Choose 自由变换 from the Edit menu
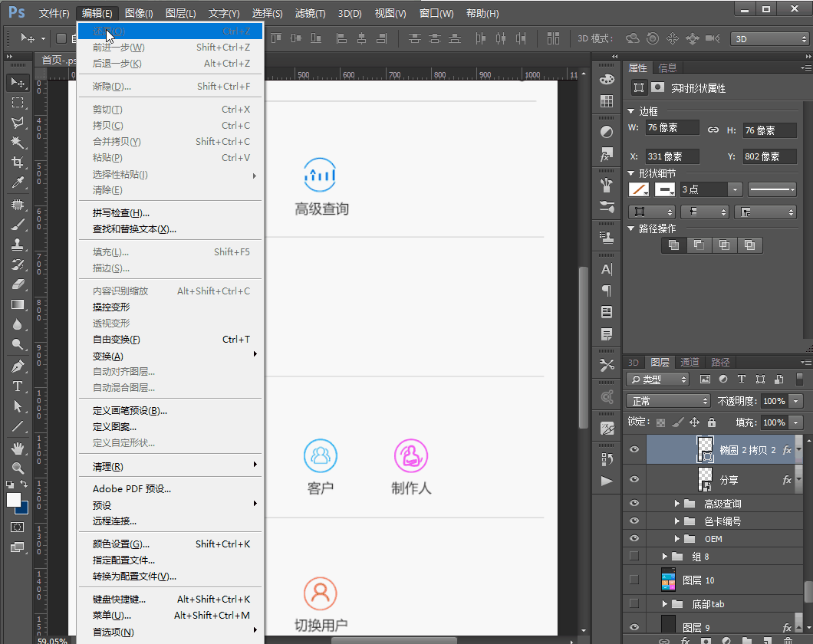The width and height of the screenshot is (813, 644). 117,340
